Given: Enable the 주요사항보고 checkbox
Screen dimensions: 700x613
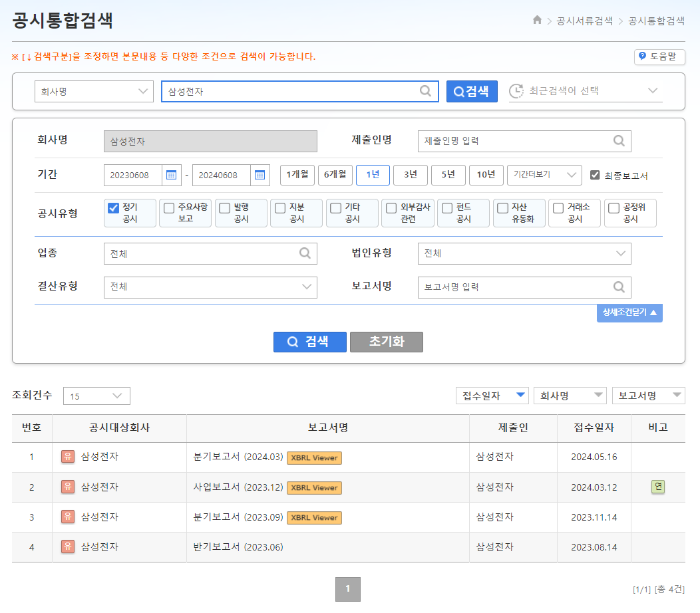Looking at the screenshot, I should pyautogui.click(x=169, y=208).
